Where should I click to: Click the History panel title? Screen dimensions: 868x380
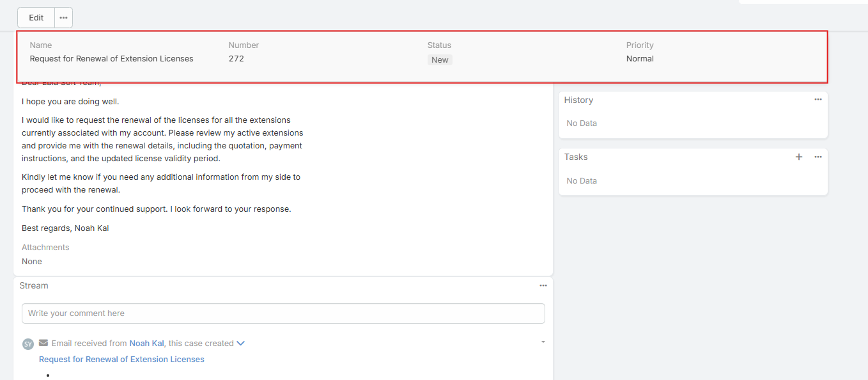pos(578,100)
